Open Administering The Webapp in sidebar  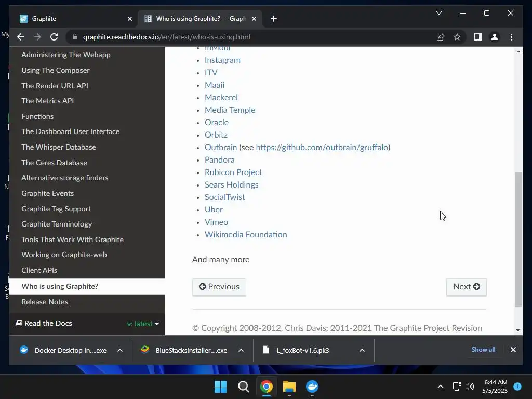tap(66, 55)
